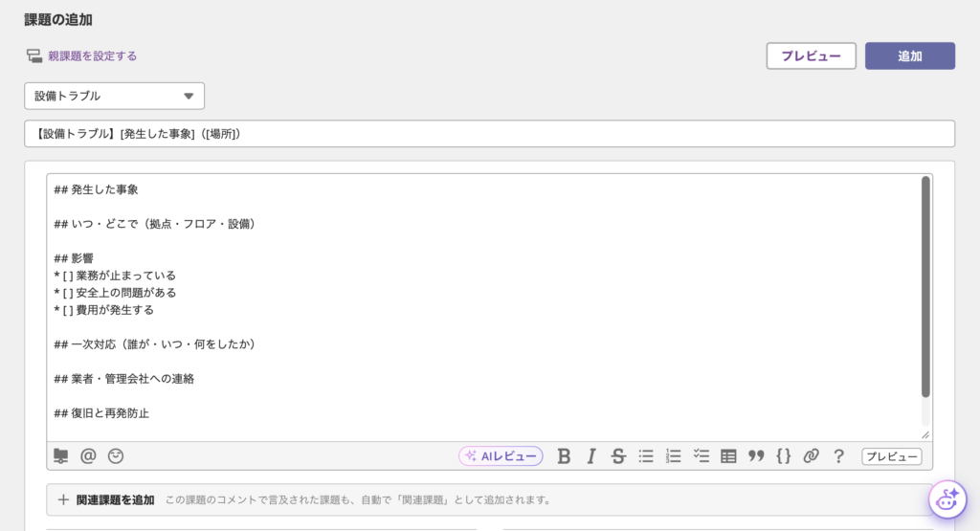Viewport: 980px width, 531px height.
Task: Open the emoji picker icon
Action: point(116,456)
